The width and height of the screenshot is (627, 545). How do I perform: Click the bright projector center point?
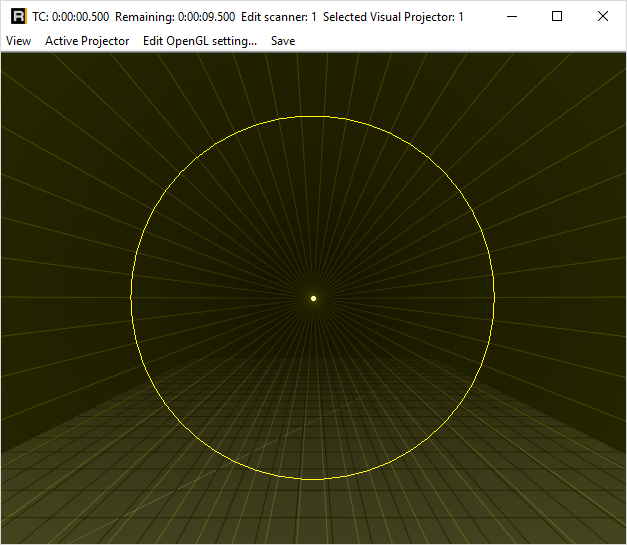pyautogui.click(x=314, y=298)
